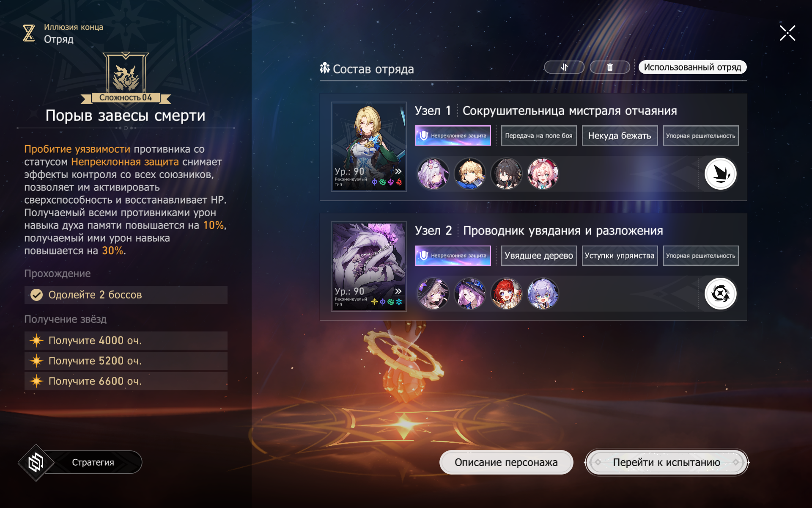Click the trash clear-team icon
The height and width of the screenshot is (508, 812).
point(610,67)
